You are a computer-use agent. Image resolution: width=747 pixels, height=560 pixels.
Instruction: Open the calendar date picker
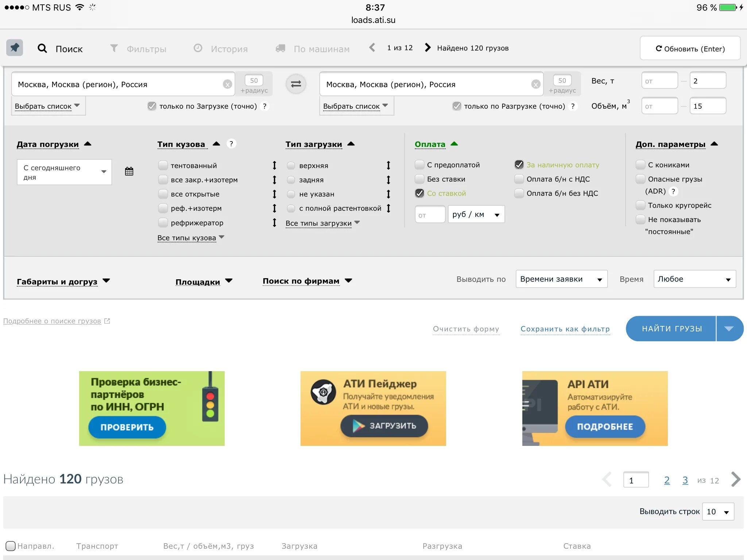coord(129,171)
